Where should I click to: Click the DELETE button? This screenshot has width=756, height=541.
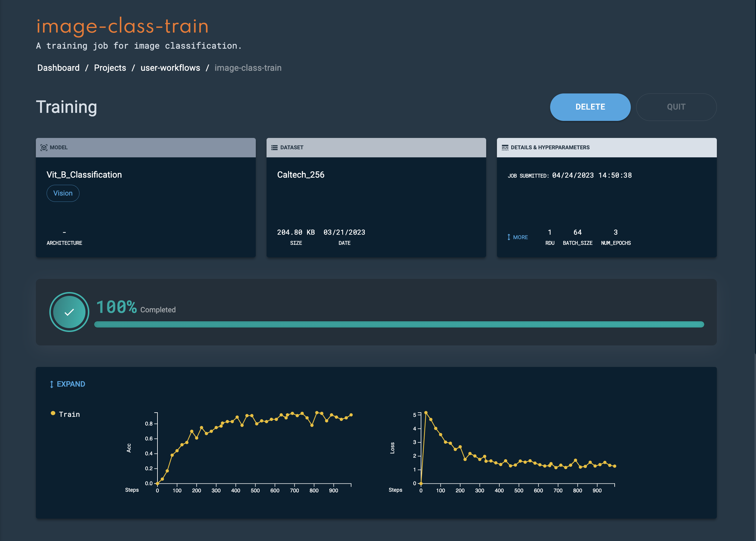pos(590,107)
